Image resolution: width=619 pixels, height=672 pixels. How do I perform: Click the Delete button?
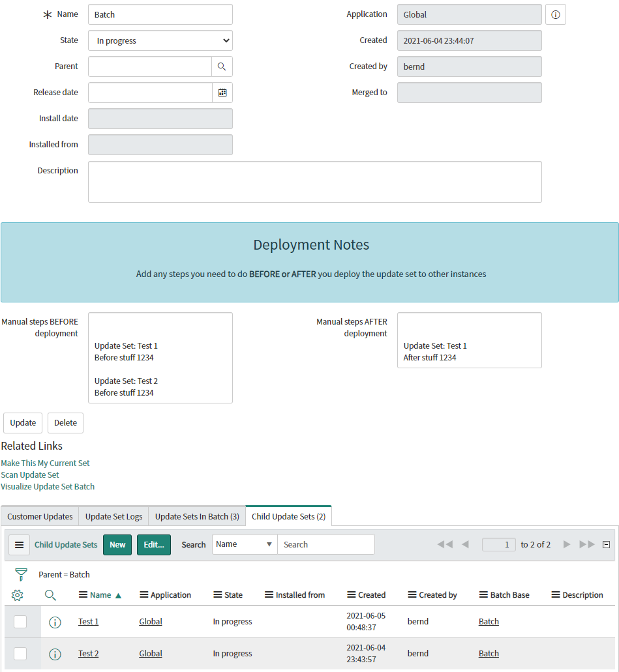point(66,423)
